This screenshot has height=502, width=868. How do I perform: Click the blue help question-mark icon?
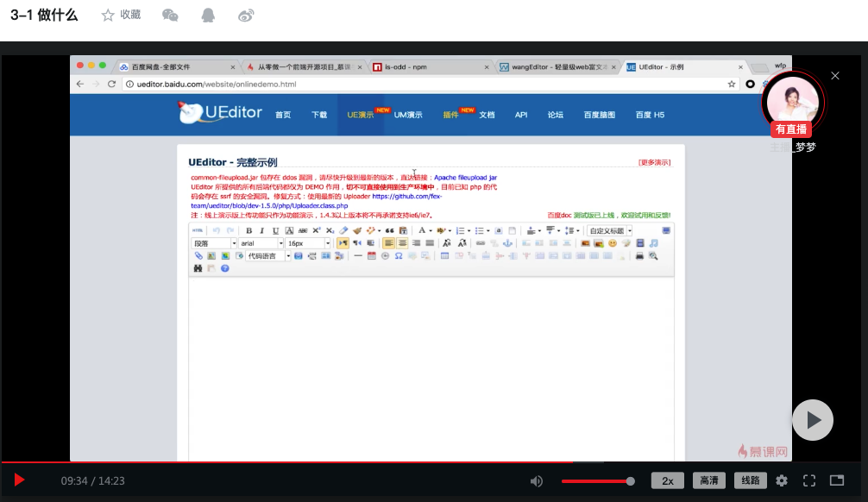(x=224, y=268)
